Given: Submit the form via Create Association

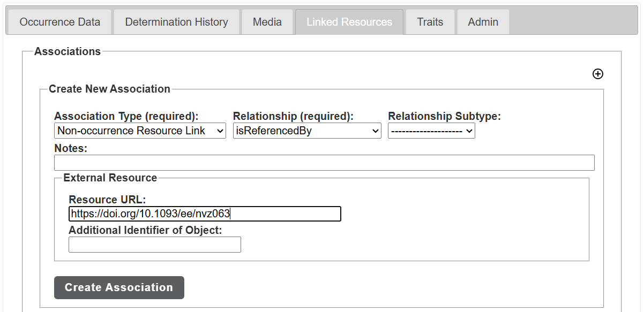Looking at the screenshot, I should pos(118,287).
